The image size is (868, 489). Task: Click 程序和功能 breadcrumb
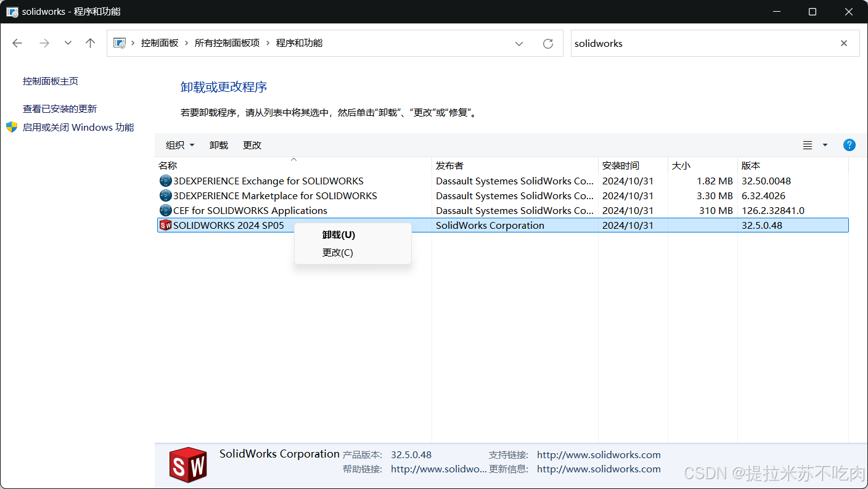click(x=299, y=43)
